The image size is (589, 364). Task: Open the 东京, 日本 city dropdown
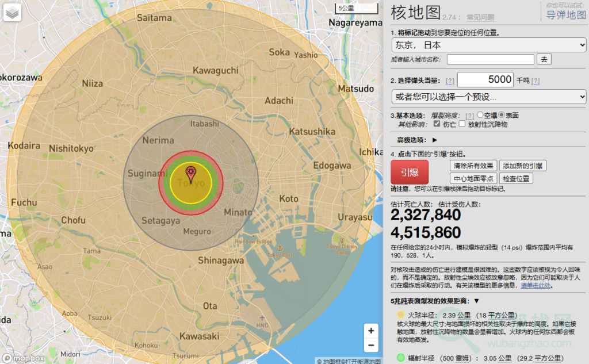click(x=488, y=45)
